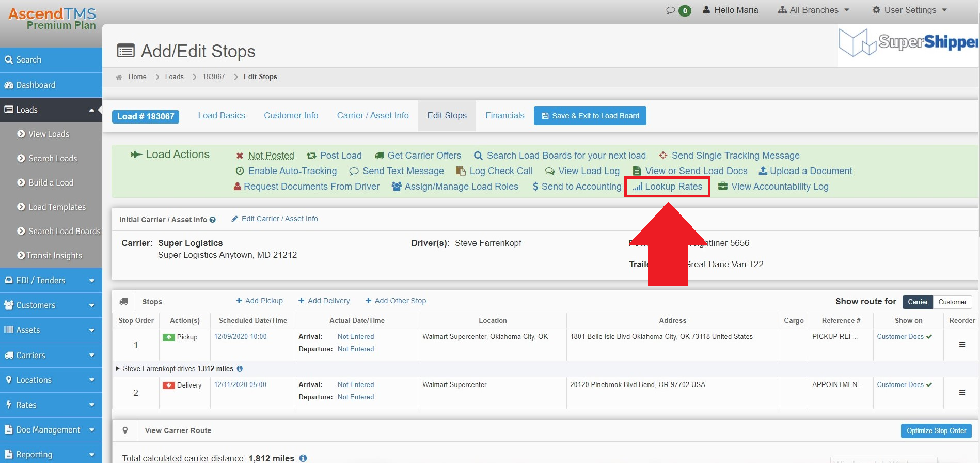Click the Lookup Rates link
Viewport: 980px width, 463px height.
(668, 187)
